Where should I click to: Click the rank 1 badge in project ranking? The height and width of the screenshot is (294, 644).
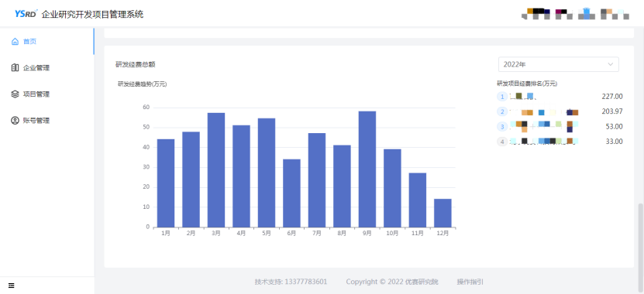click(502, 97)
